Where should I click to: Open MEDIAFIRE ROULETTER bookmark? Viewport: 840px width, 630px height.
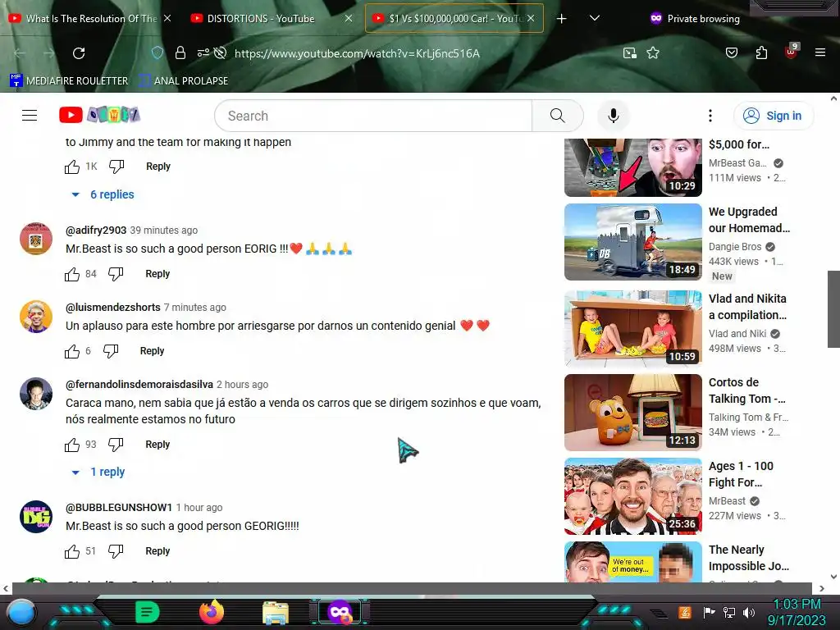click(69, 81)
